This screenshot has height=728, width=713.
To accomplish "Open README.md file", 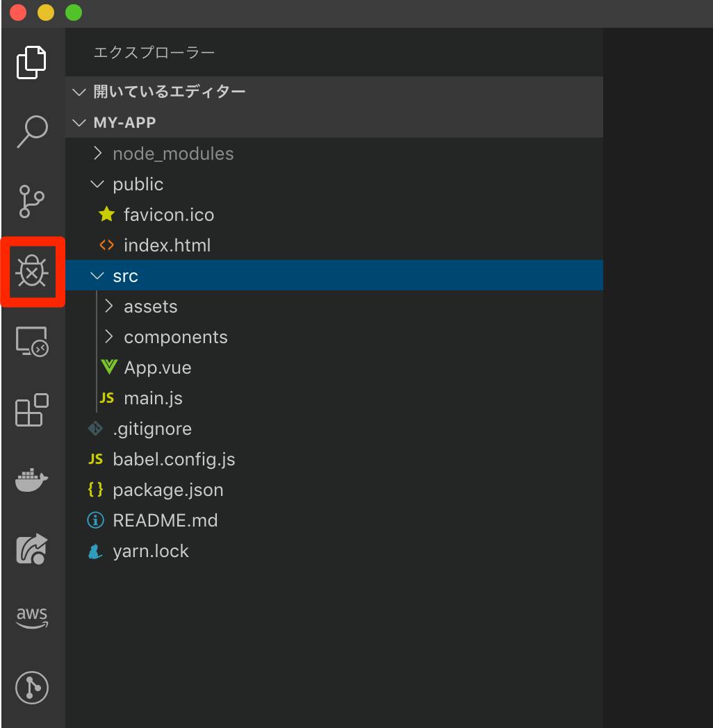I will (165, 520).
